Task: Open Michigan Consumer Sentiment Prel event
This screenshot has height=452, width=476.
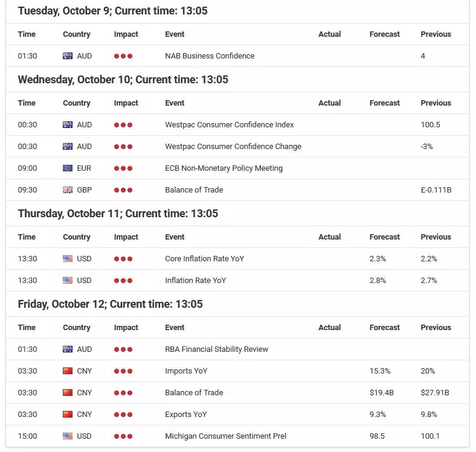Action: pos(225,436)
